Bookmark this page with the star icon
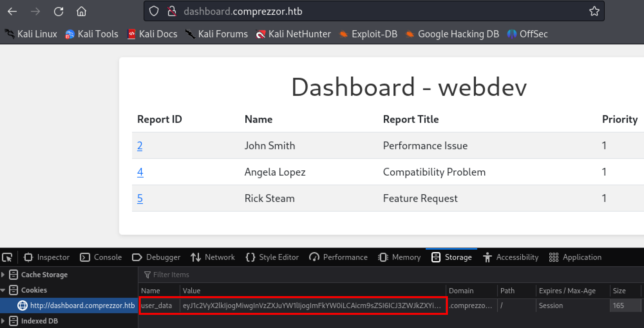Screen dimensions: 644x328 594,11
